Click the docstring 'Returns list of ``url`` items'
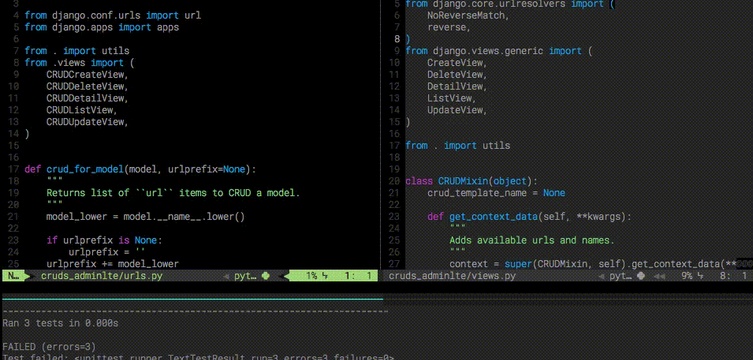The height and width of the screenshot is (360, 753). point(173,193)
